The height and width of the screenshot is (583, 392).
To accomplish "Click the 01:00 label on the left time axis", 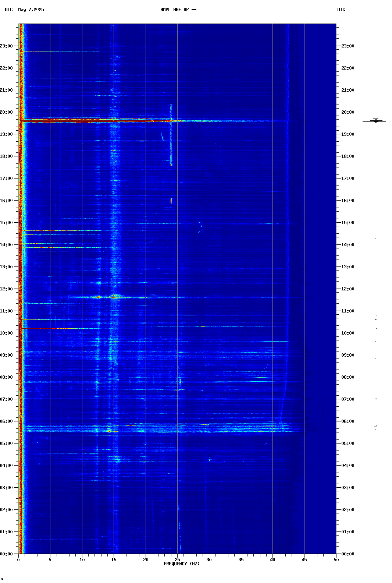I will [x=6, y=532].
